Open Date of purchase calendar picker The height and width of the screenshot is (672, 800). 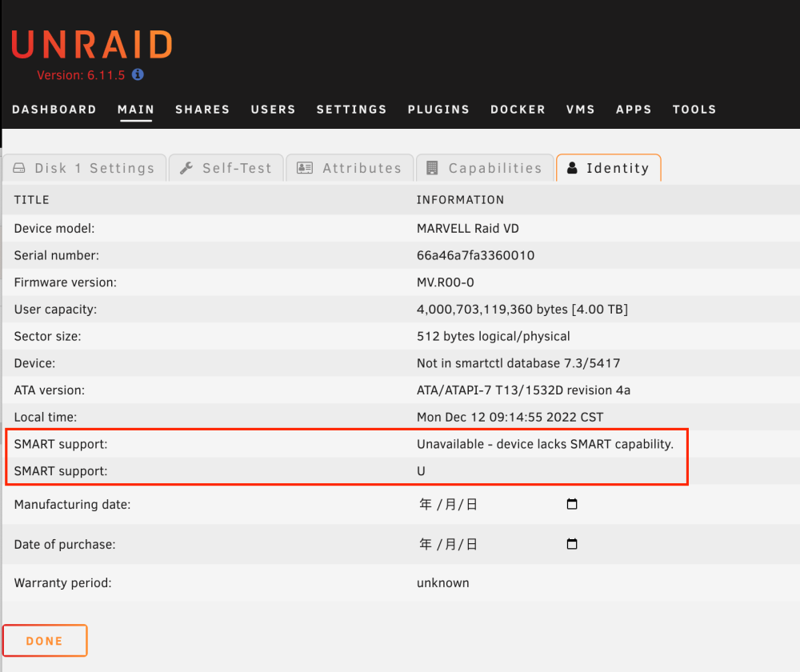tap(572, 544)
